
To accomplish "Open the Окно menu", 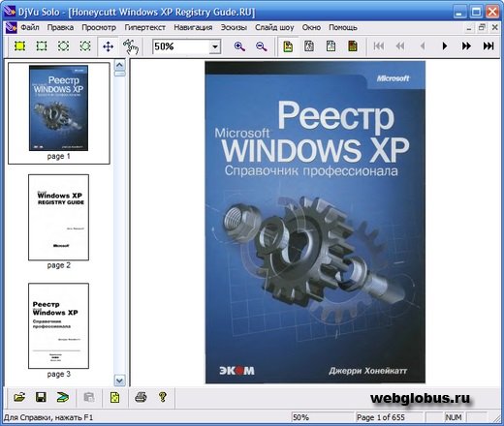I will pyautogui.click(x=311, y=27).
